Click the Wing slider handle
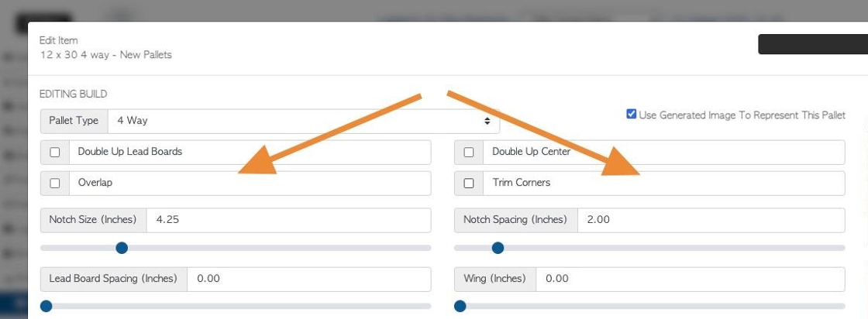The image size is (868, 319). (x=460, y=306)
